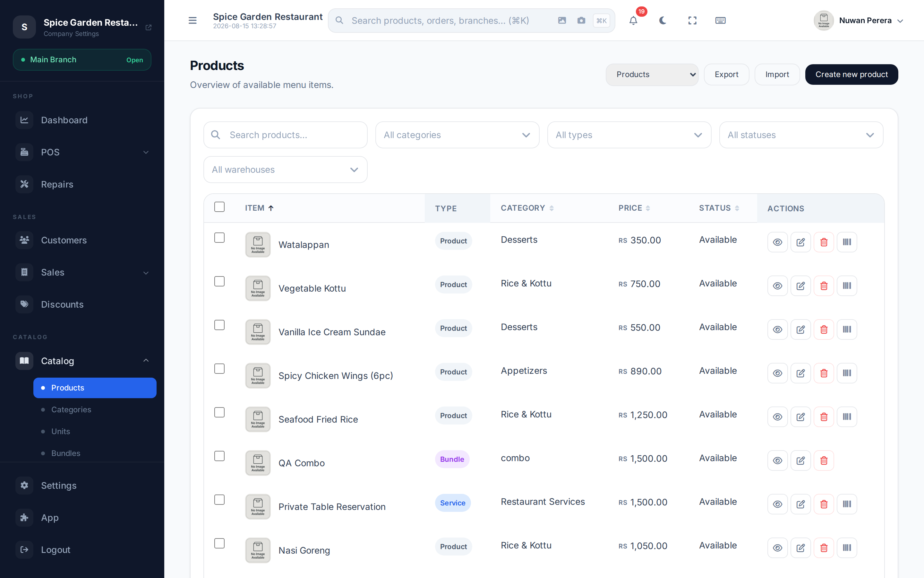Expand the POS sidebar menu
The width and height of the screenshot is (924, 578).
[82, 152]
